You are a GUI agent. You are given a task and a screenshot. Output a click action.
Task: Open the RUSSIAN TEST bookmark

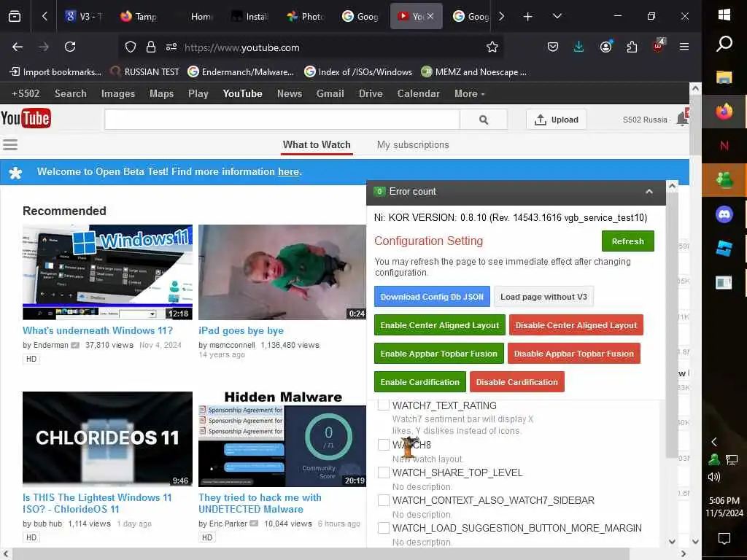click(x=144, y=72)
